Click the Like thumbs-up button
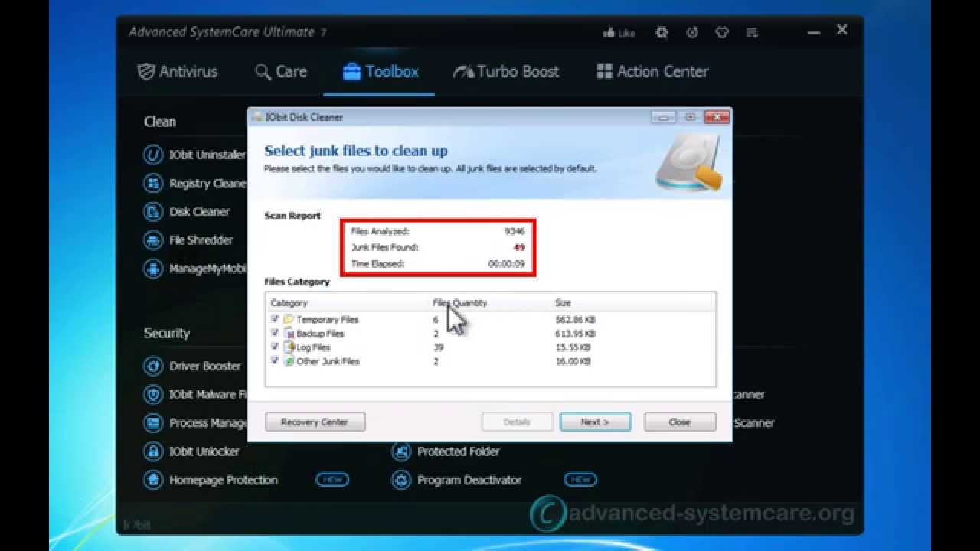The image size is (980, 551). click(x=619, y=33)
